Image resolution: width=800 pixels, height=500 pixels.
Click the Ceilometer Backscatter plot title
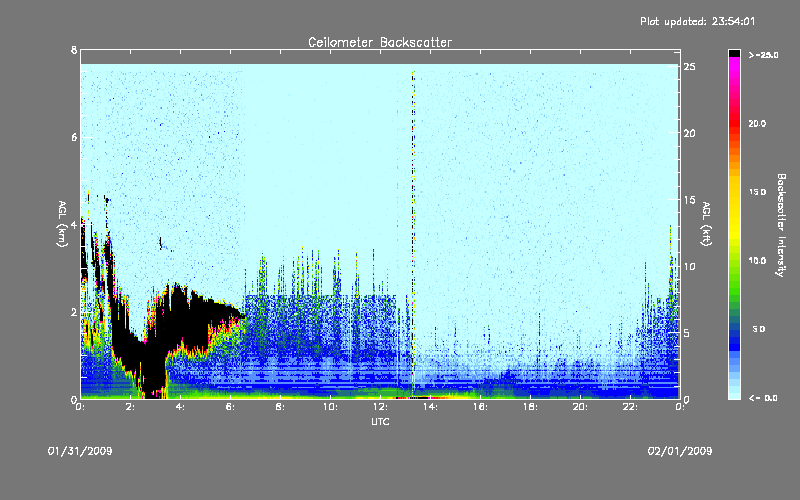click(379, 42)
